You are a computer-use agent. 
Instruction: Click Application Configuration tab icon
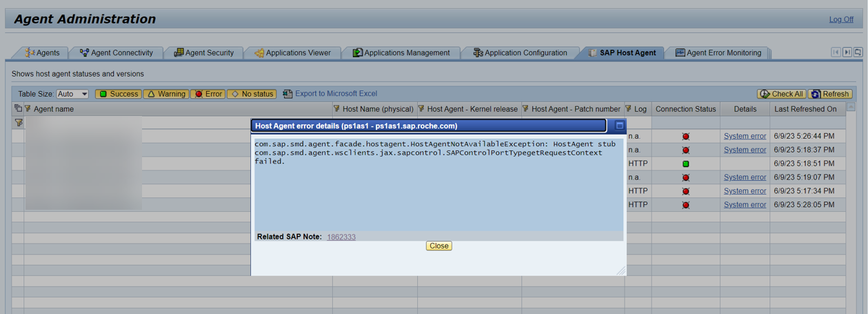coord(477,52)
